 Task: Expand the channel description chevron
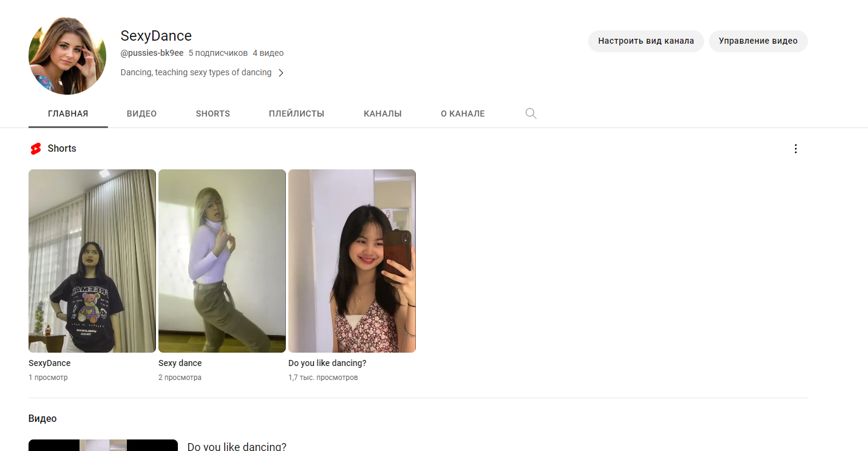coord(281,73)
